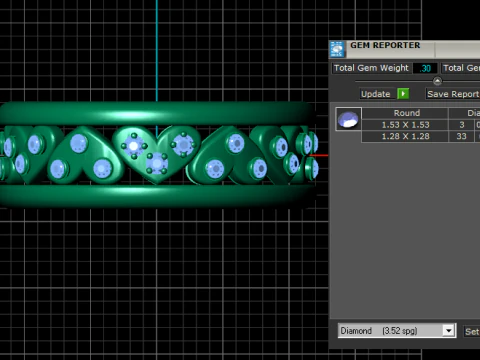Click the Update button
480x360 pixels.
coord(376,94)
